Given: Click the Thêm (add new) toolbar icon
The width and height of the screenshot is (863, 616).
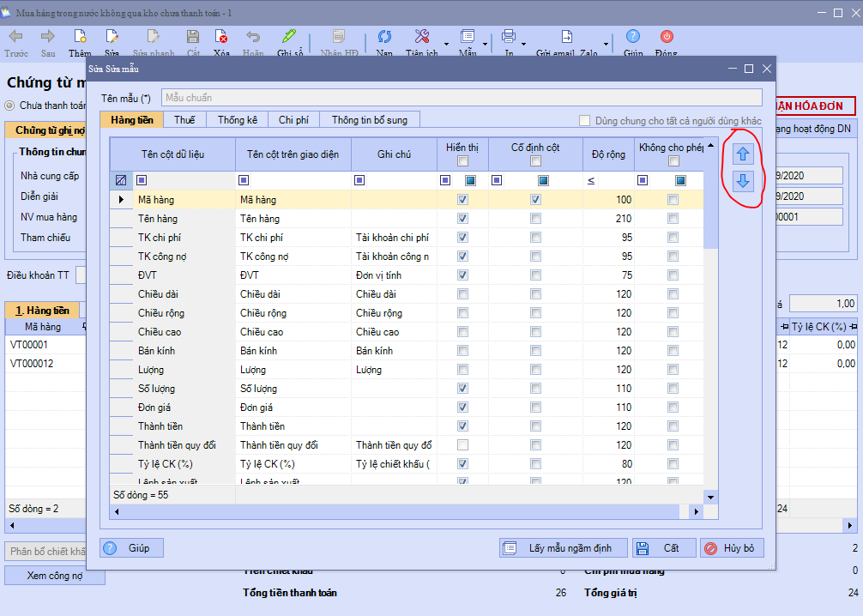Looking at the screenshot, I should point(80,37).
